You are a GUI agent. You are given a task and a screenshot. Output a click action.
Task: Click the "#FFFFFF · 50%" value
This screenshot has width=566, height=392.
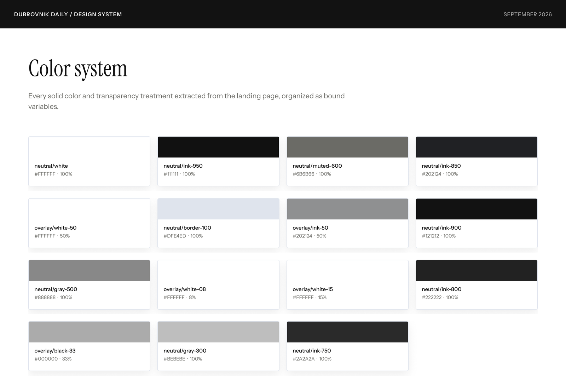pyautogui.click(x=52, y=236)
